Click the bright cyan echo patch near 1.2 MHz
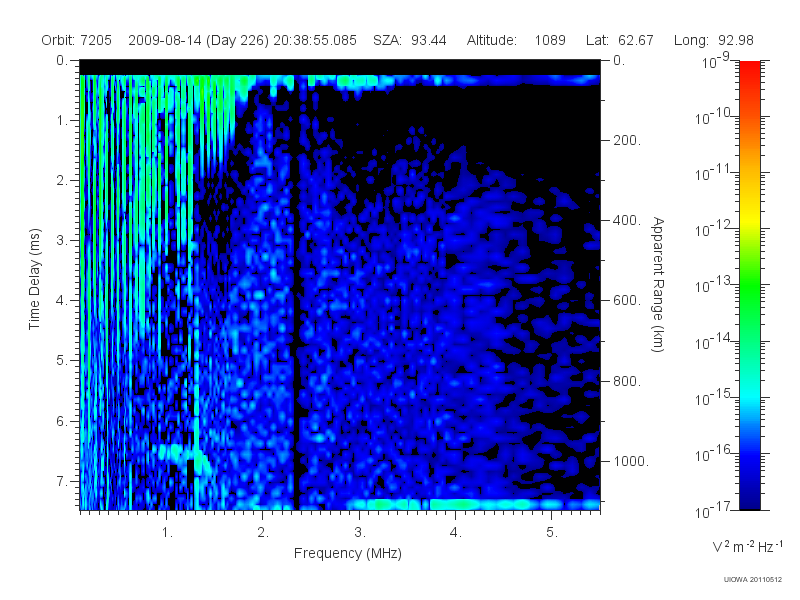The width and height of the screenshot is (800, 600). tap(176, 453)
